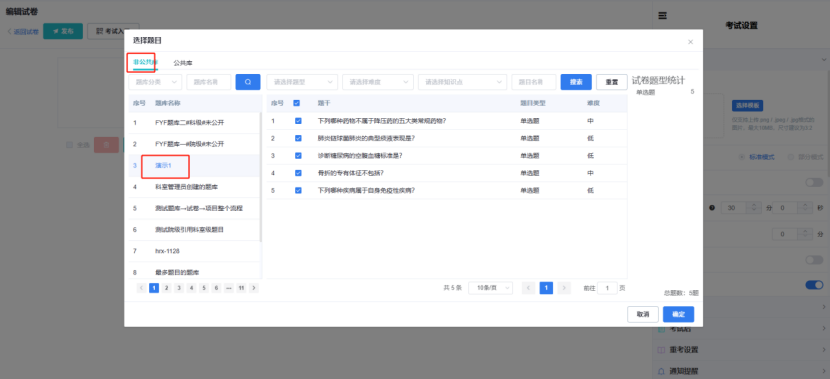Confirm selection with 确定 button

(x=678, y=314)
